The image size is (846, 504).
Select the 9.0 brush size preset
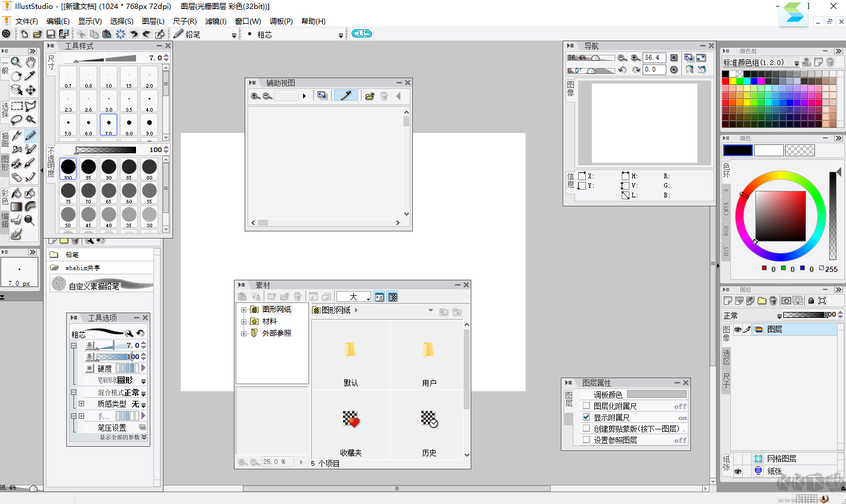pos(149,125)
